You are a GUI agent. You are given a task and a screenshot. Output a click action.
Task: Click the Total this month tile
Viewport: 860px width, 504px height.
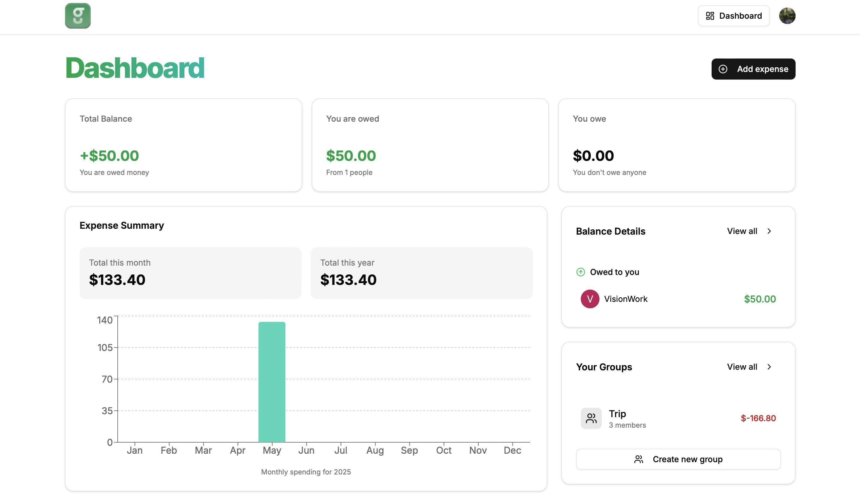click(190, 273)
